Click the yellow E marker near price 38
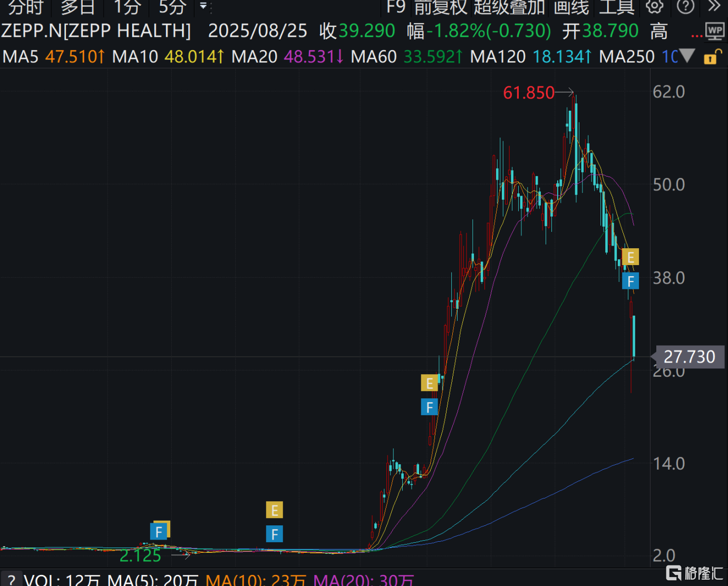Image resolution: width=728 pixels, height=586 pixels. click(x=630, y=257)
